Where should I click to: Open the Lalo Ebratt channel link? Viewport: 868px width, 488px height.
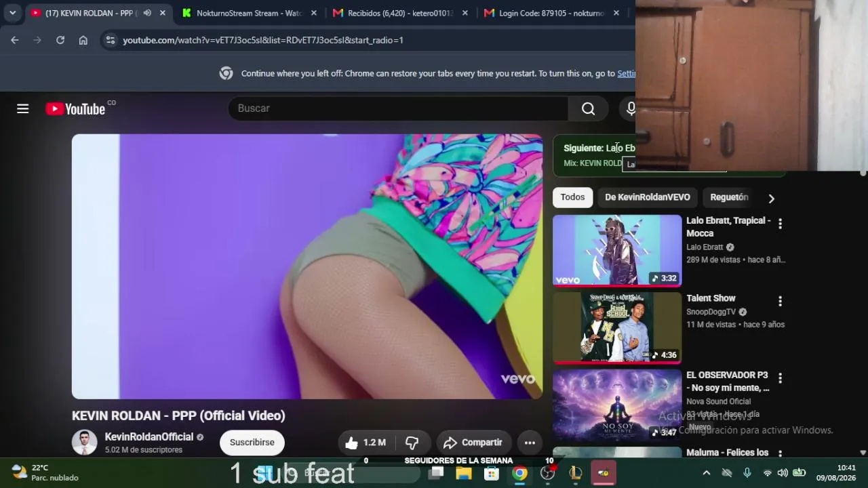pos(705,247)
